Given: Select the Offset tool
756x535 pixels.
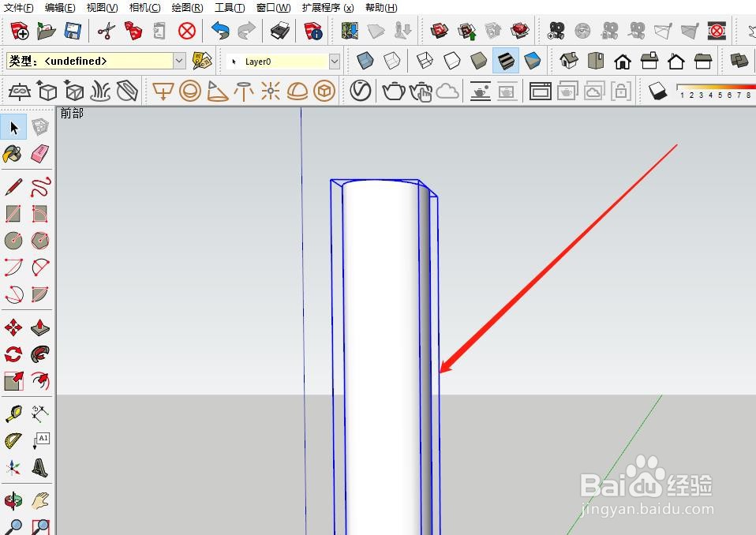Looking at the screenshot, I should (x=40, y=381).
